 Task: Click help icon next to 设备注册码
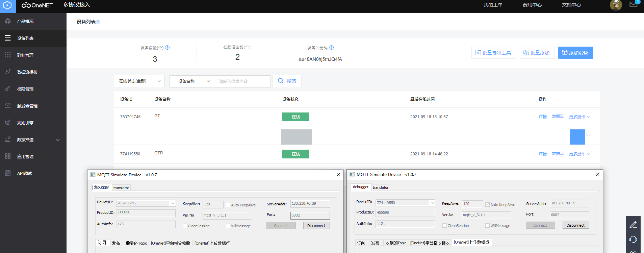click(x=332, y=48)
